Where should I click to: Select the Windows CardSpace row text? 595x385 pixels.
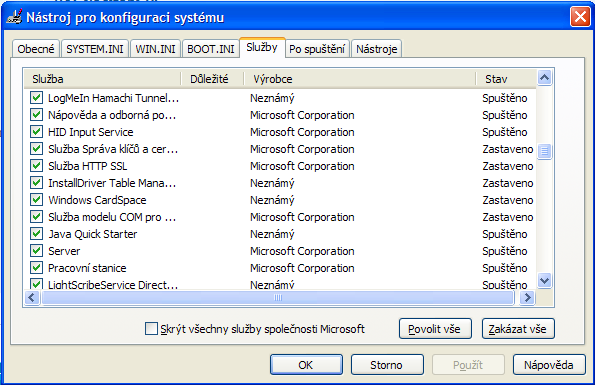pos(97,200)
